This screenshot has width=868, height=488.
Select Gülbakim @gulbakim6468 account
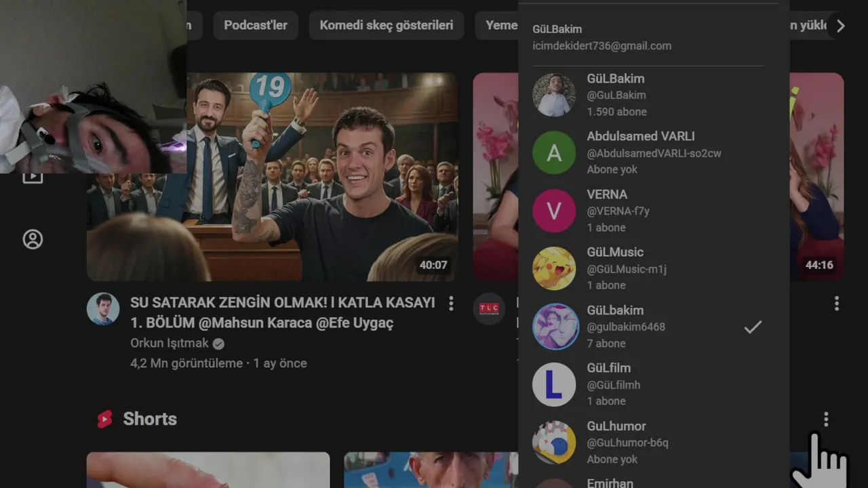[654, 327]
